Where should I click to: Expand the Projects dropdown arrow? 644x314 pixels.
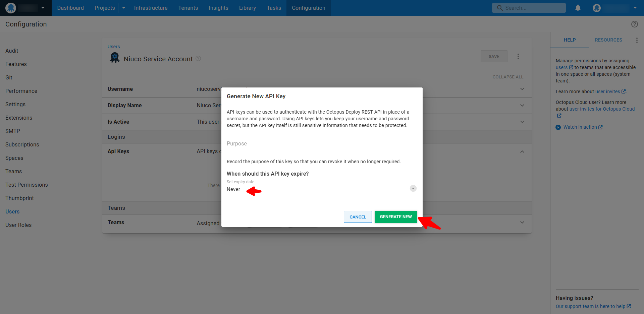123,8
